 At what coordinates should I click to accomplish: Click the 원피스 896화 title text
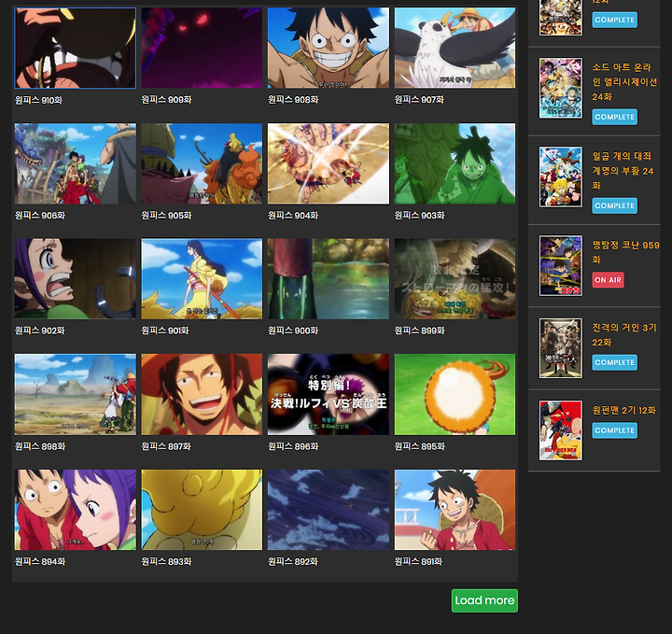point(293,446)
